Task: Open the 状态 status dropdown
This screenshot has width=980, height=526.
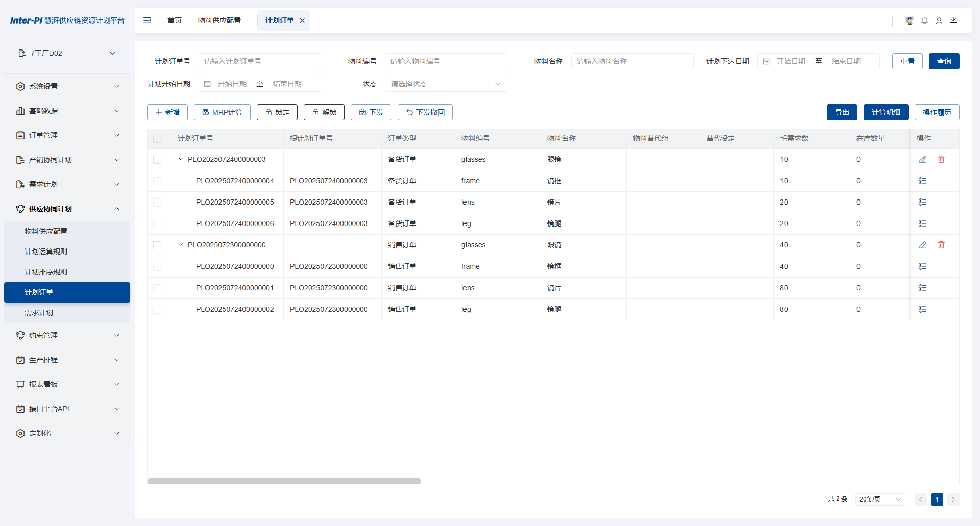Action: click(x=446, y=84)
